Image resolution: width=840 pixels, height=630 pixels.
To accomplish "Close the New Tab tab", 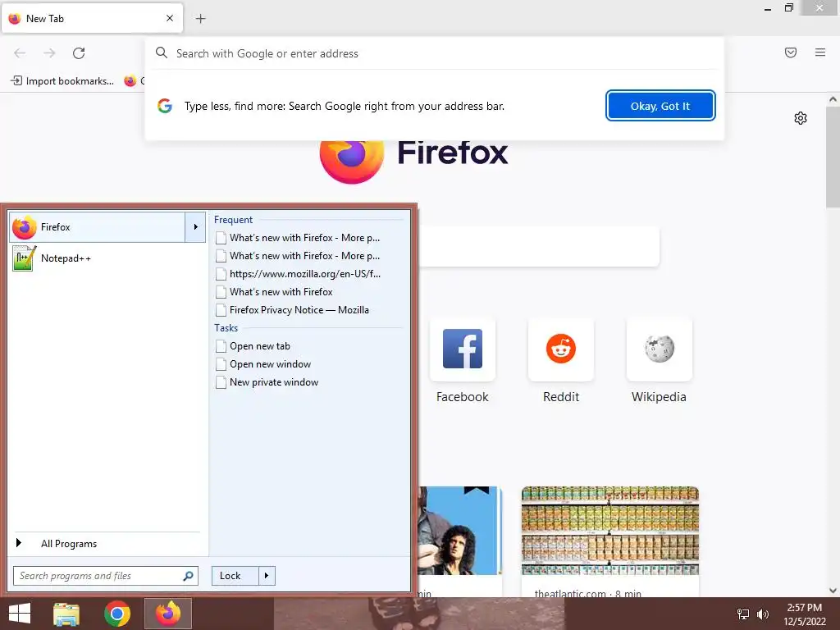I will click(x=170, y=18).
